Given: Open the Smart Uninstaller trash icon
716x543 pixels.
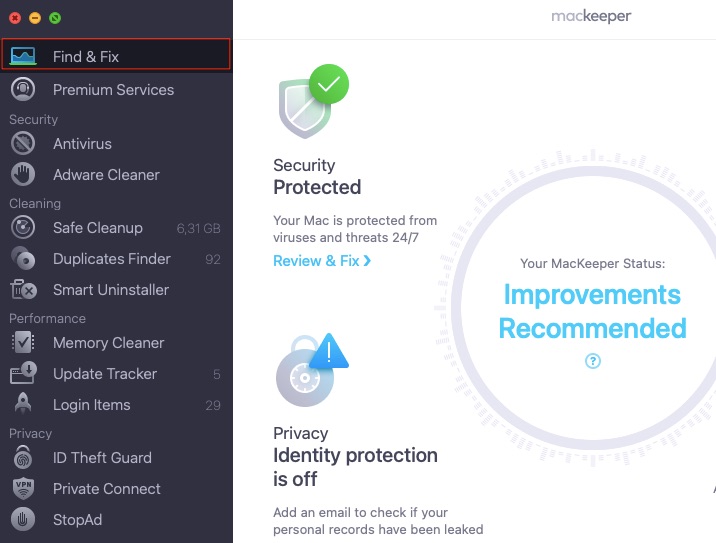Looking at the screenshot, I should pos(23,290).
